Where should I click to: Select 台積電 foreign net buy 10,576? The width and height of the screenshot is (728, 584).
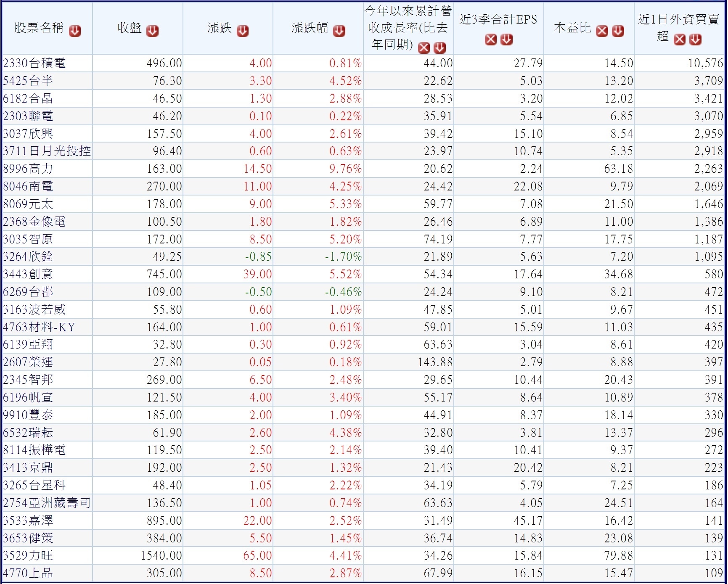[x=706, y=63]
